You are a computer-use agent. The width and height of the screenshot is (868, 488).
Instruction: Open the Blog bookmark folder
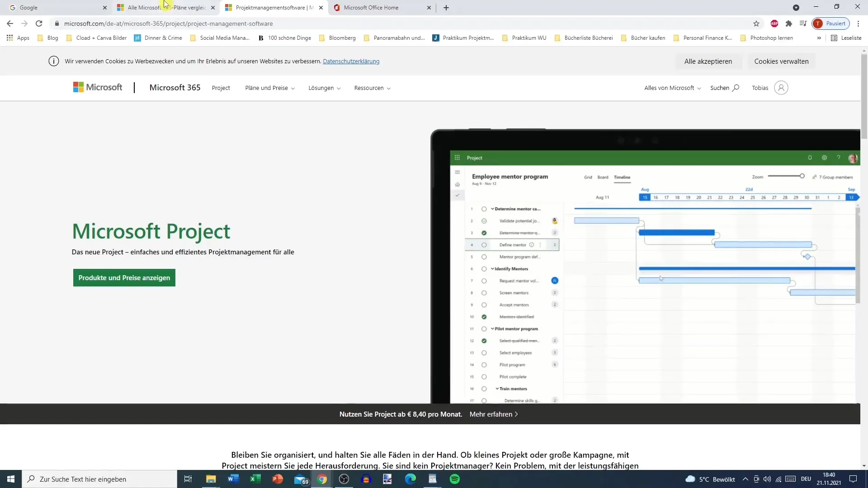[48, 38]
